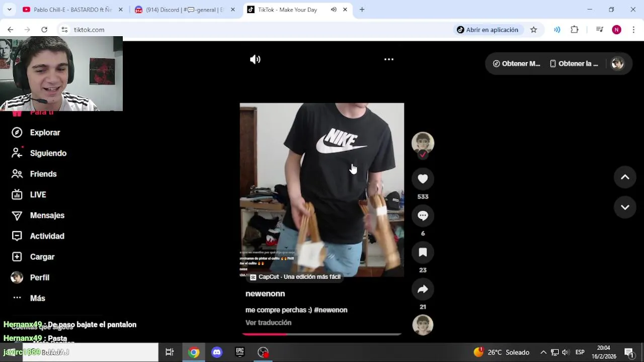Image resolution: width=644 pixels, height=362 pixels.
Task: Open the sound disc avatar below share
Action: 423,325
